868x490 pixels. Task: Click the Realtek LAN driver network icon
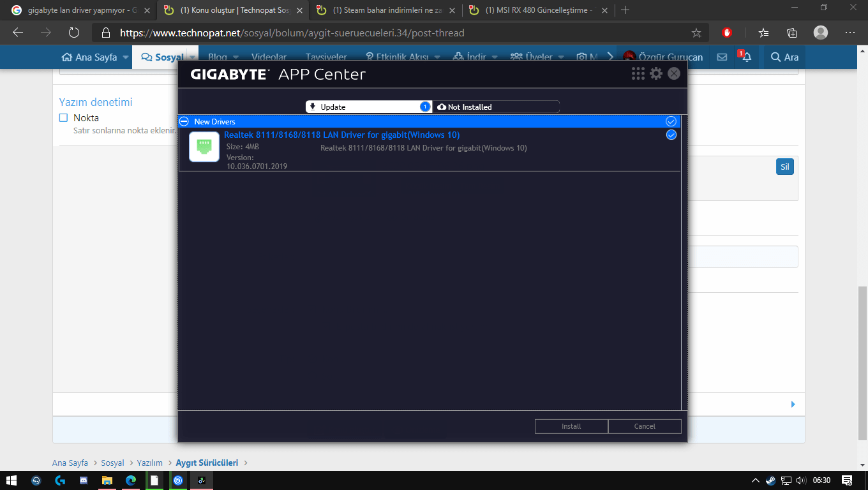point(204,147)
